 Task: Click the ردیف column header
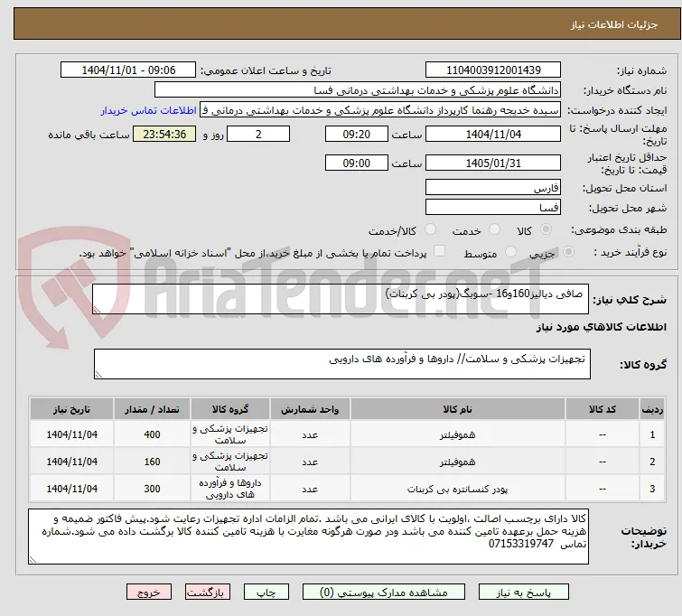coord(652,409)
